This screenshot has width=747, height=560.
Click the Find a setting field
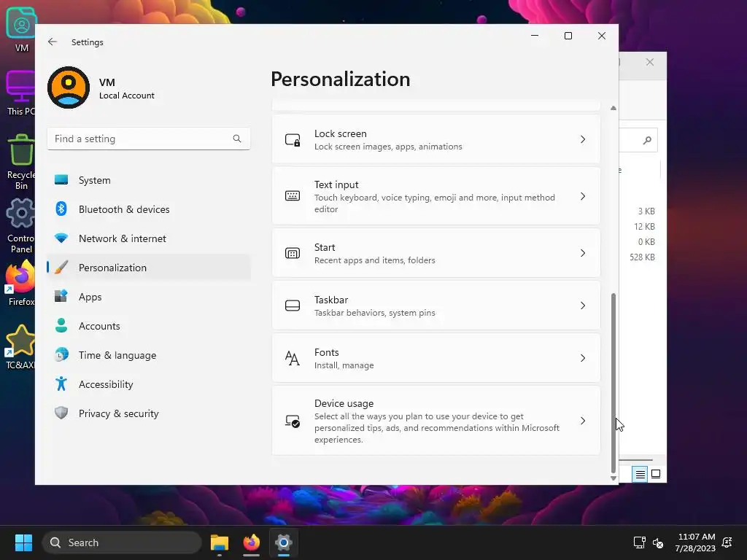[x=149, y=139]
